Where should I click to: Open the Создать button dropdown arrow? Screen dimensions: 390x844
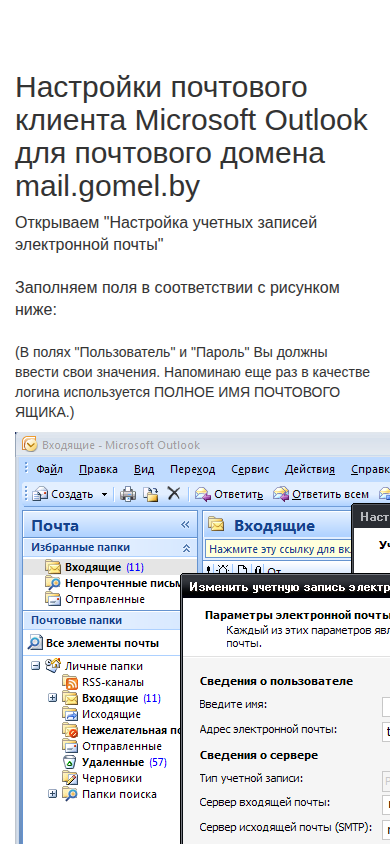coord(104,494)
